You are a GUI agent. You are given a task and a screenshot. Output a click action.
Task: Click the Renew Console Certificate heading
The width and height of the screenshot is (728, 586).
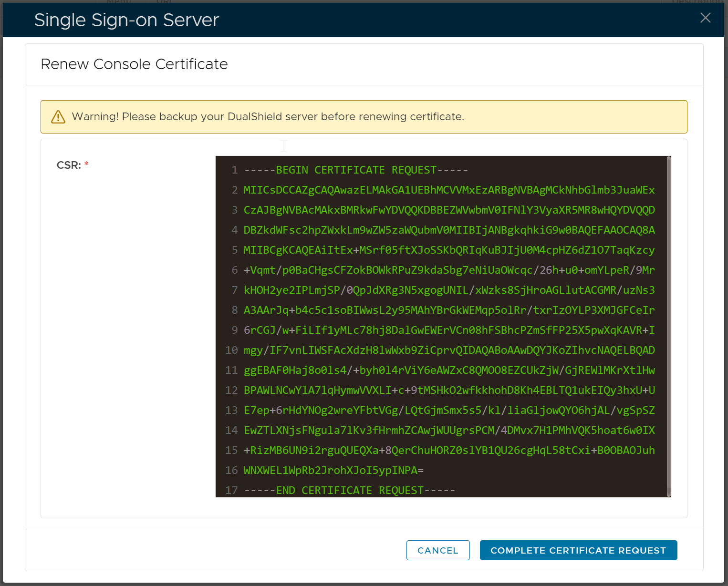[x=134, y=64]
